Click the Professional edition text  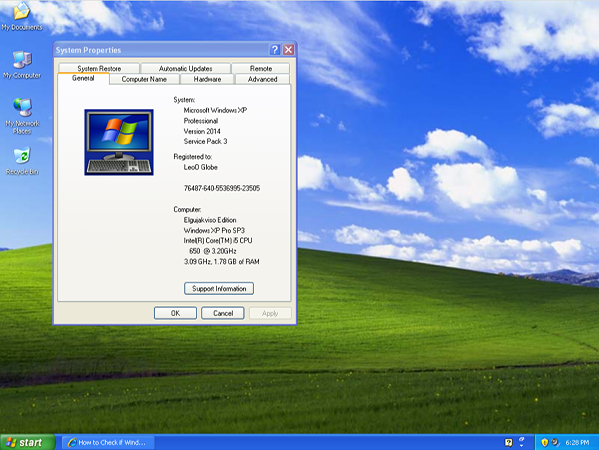click(x=201, y=121)
